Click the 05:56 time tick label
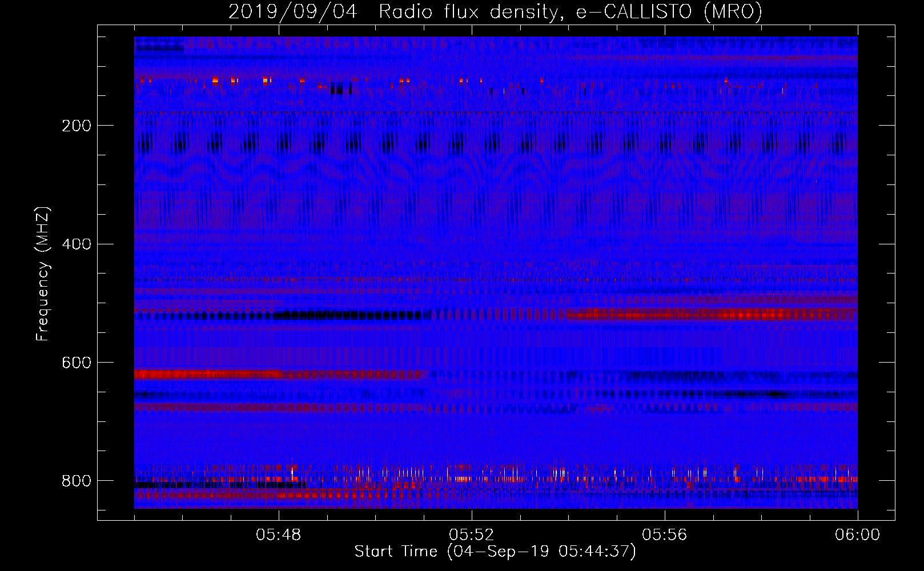924x571 pixels. [665, 535]
